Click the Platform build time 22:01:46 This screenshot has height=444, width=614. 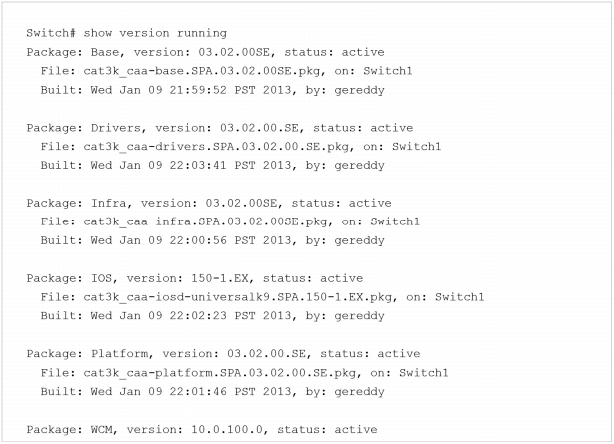198,392
